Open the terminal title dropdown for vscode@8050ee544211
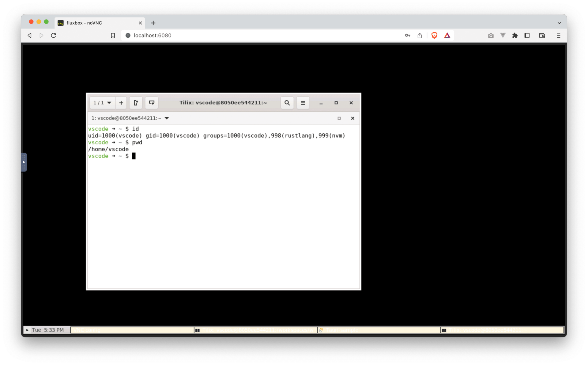The width and height of the screenshot is (588, 365). 167,118
